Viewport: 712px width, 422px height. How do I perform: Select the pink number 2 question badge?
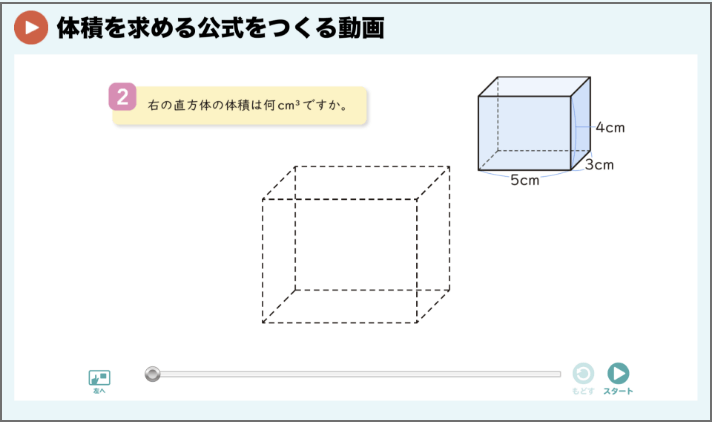click(122, 97)
